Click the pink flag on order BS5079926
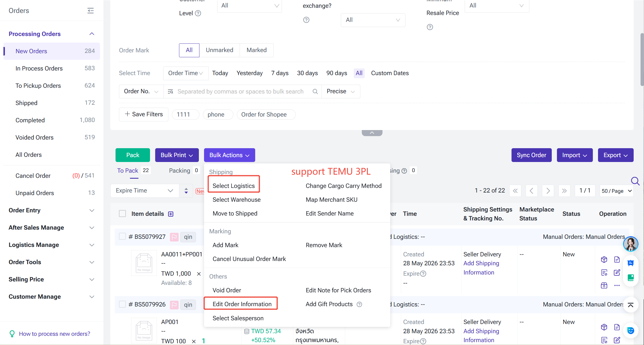The width and height of the screenshot is (644, 345). (x=174, y=304)
